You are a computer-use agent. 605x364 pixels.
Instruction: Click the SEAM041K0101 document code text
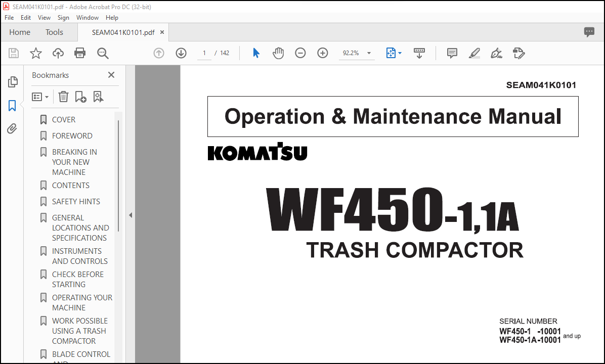pos(541,85)
